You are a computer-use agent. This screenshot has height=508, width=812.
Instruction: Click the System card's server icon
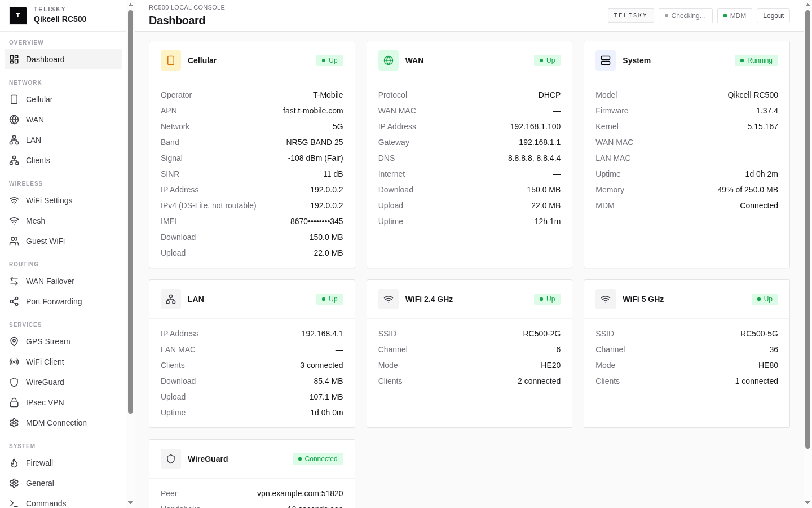606,60
